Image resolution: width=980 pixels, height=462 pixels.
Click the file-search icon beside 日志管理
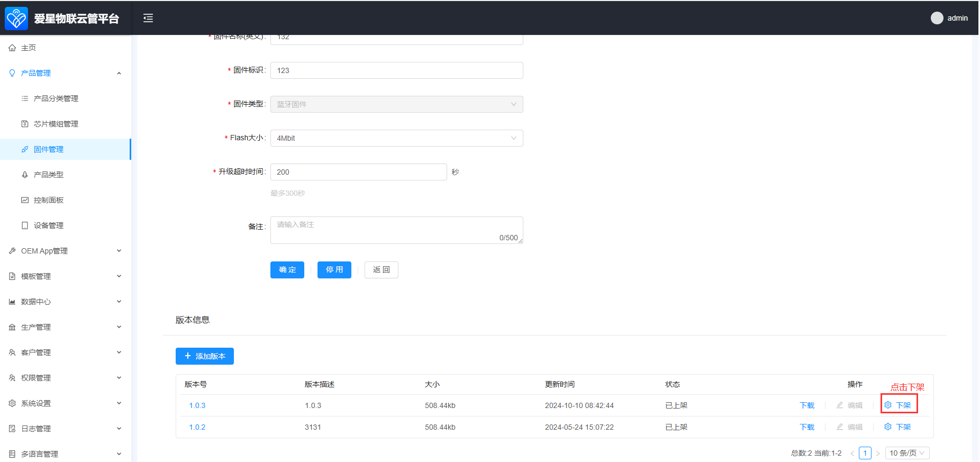(12, 429)
